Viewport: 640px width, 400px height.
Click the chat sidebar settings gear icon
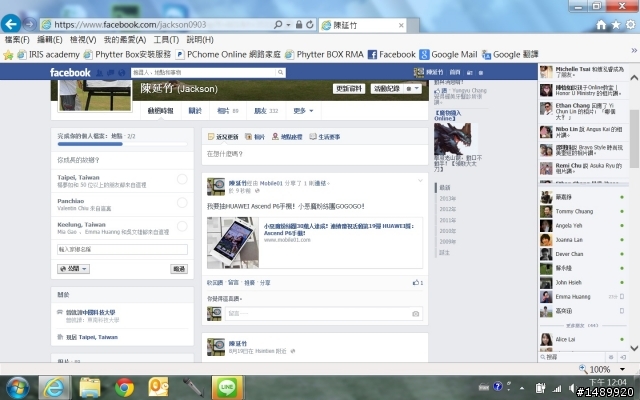(611, 357)
